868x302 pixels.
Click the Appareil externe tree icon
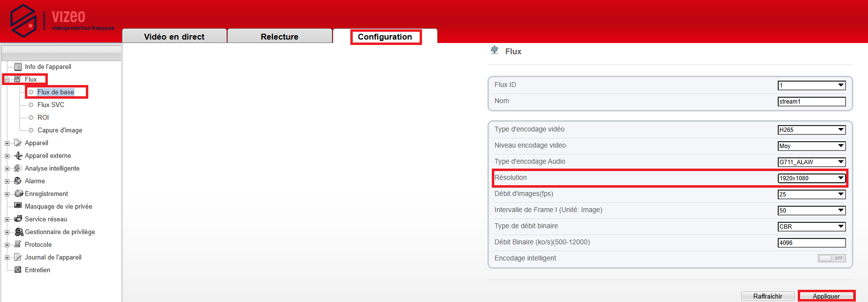point(18,155)
